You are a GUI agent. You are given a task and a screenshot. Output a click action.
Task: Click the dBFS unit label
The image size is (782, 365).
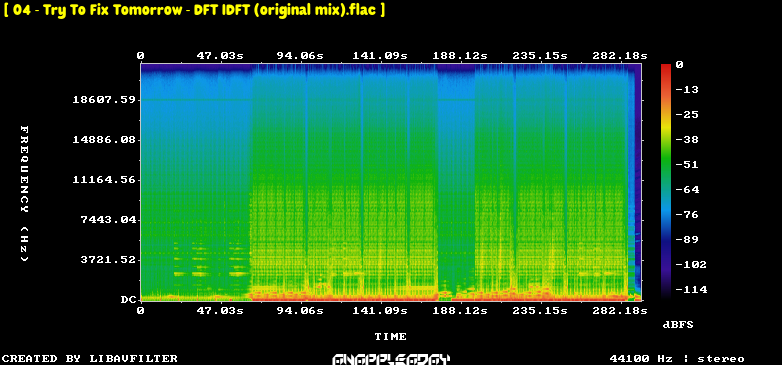(x=678, y=325)
